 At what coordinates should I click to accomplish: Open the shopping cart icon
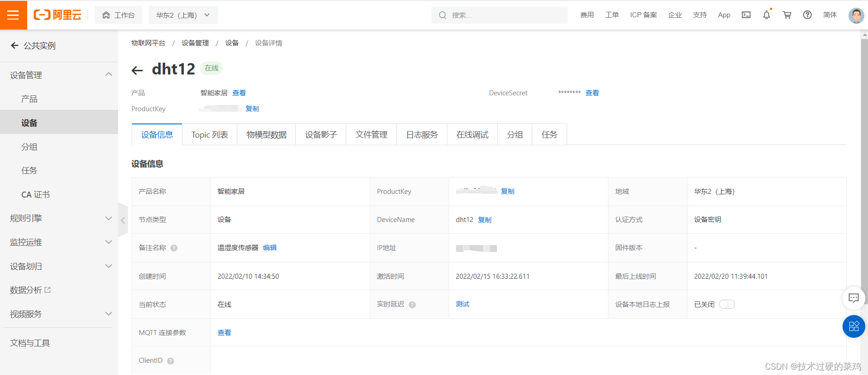pyautogui.click(x=787, y=15)
